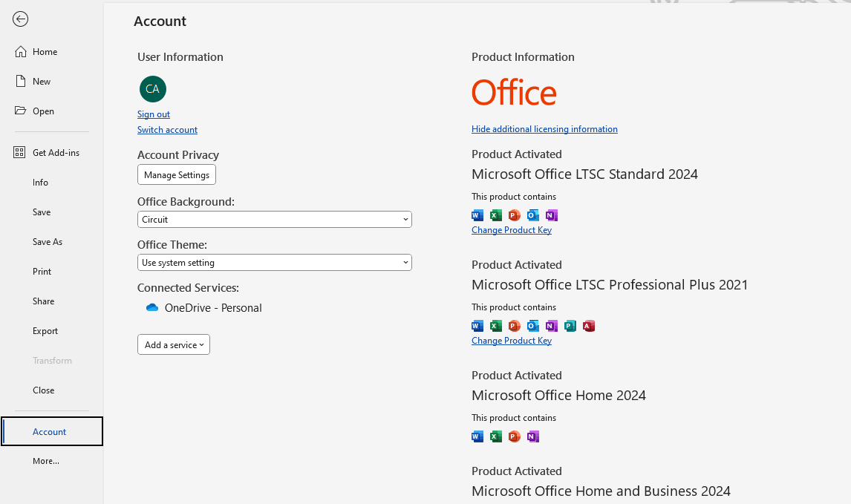Click Excel icon under LTSC Standard 2024
The width and height of the screenshot is (851, 504).
click(x=495, y=215)
